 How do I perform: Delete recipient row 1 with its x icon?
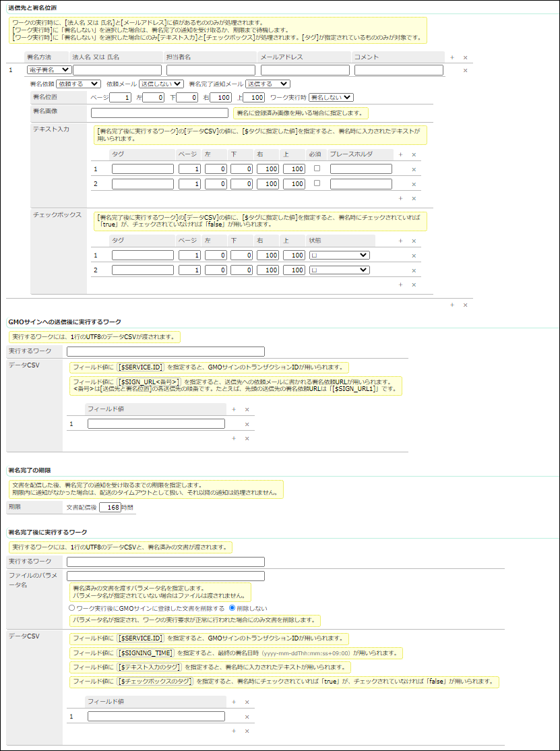pyautogui.click(x=465, y=70)
